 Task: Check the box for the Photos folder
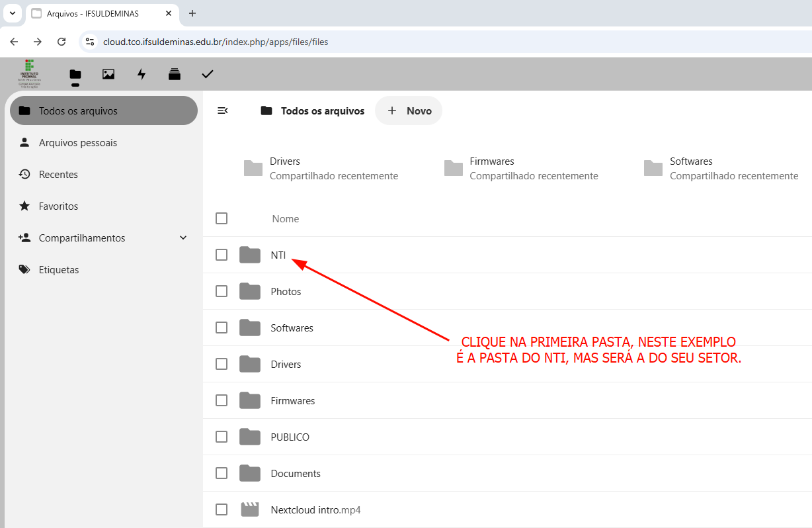[x=222, y=291]
